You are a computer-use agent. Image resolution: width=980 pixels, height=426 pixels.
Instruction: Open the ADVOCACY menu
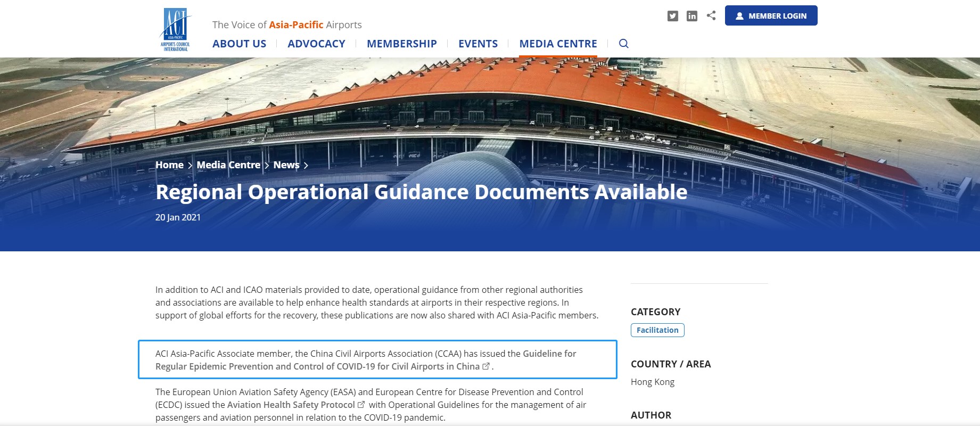point(316,44)
